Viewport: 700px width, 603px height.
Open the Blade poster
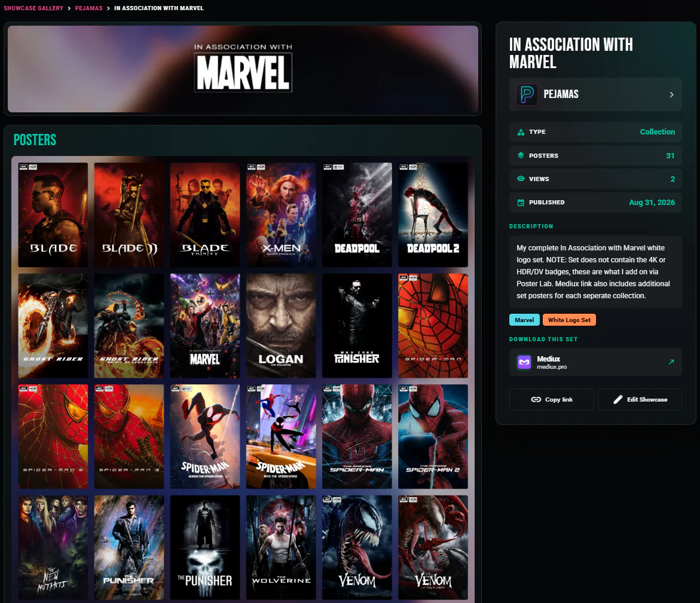(x=53, y=215)
